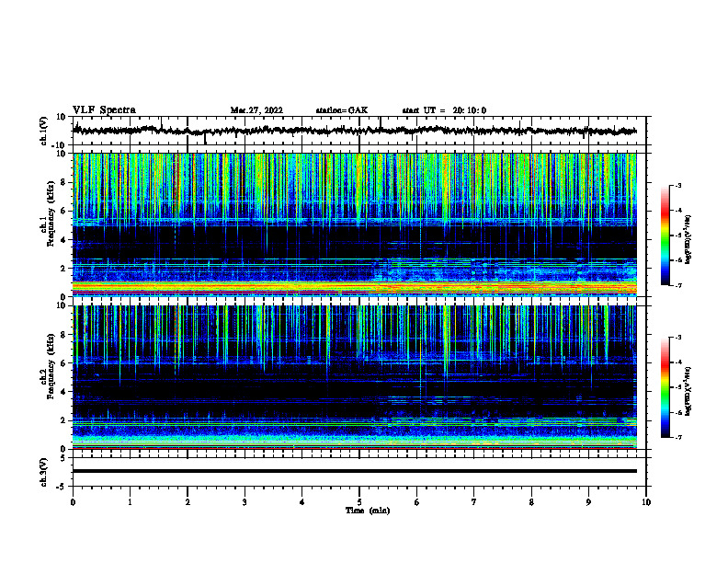
Task: Click the "Time (min)" axis label
Action: pyautogui.click(x=368, y=511)
